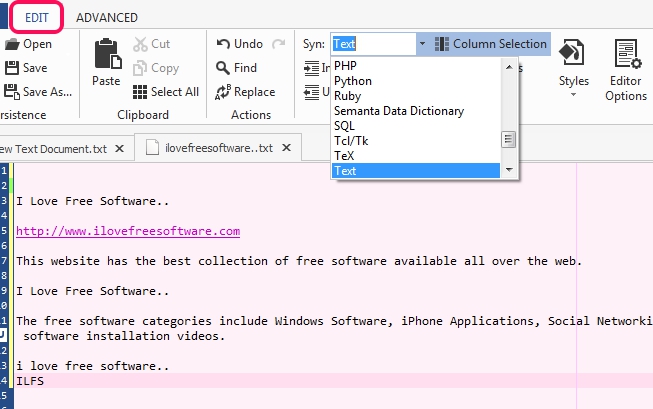
Task: Redo using the curved arrow icon
Action: [279, 44]
